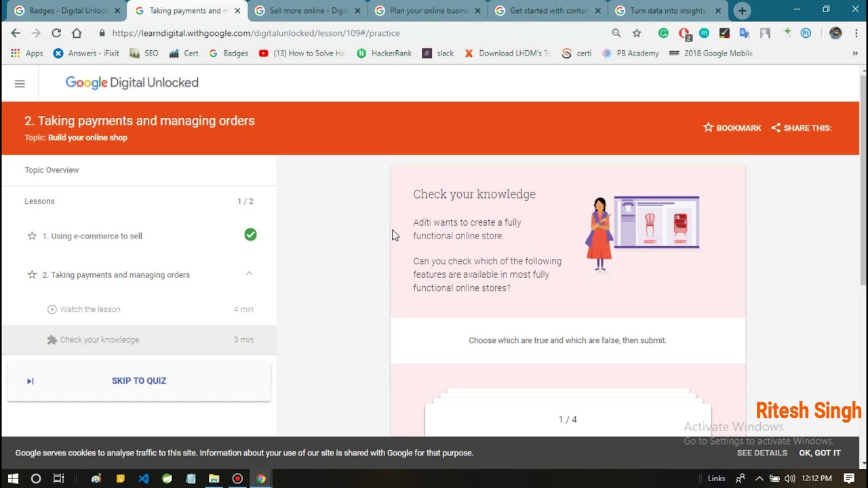
Task: Open the HackerRank bookmark
Action: click(x=384, y=53)
